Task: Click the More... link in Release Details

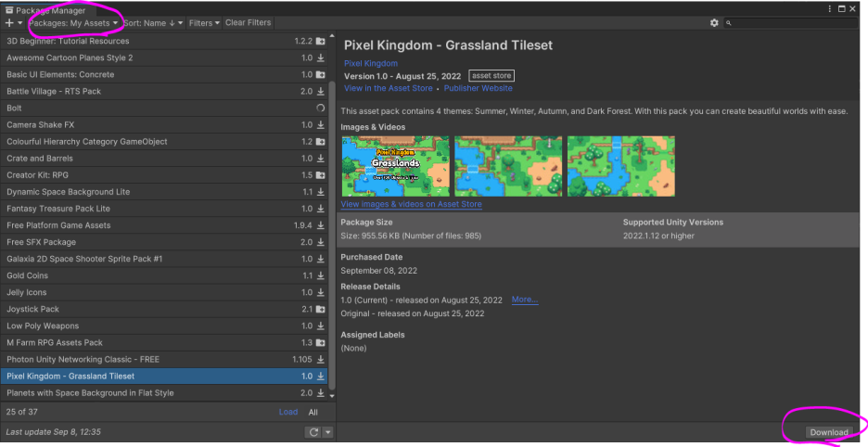Action: click(525, 300)
